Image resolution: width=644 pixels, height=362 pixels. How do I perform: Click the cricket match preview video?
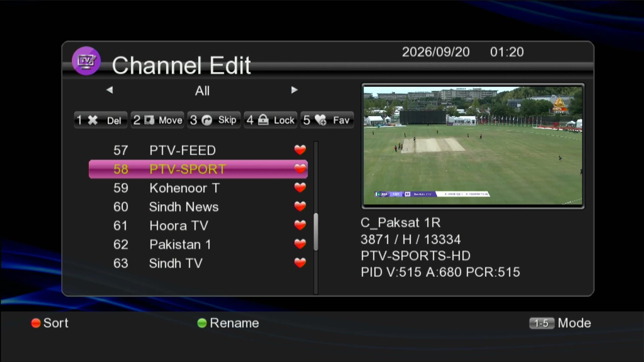coord(473,146)
